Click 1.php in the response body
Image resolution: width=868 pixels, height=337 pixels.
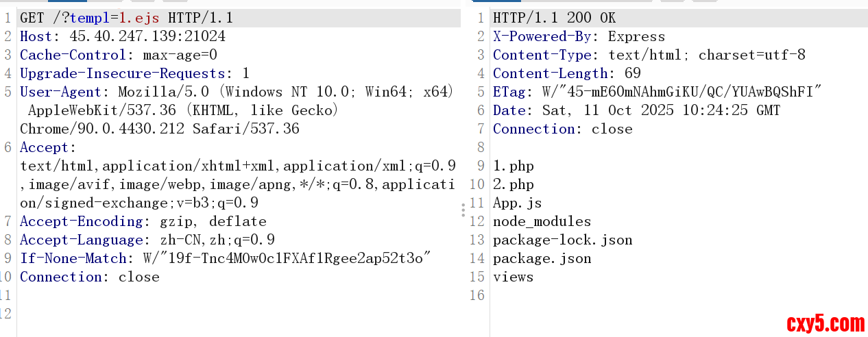click(513, 166)
